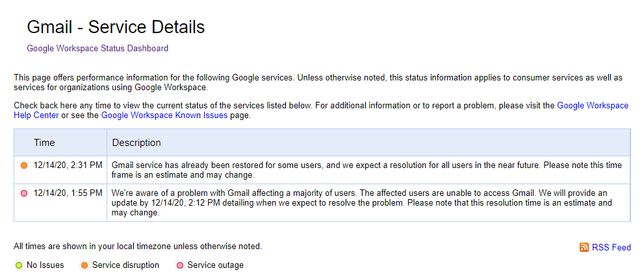Click orange status dot beside 2:31 PM
The height and width of the screenshot is (277, 644).
[24, 165]
